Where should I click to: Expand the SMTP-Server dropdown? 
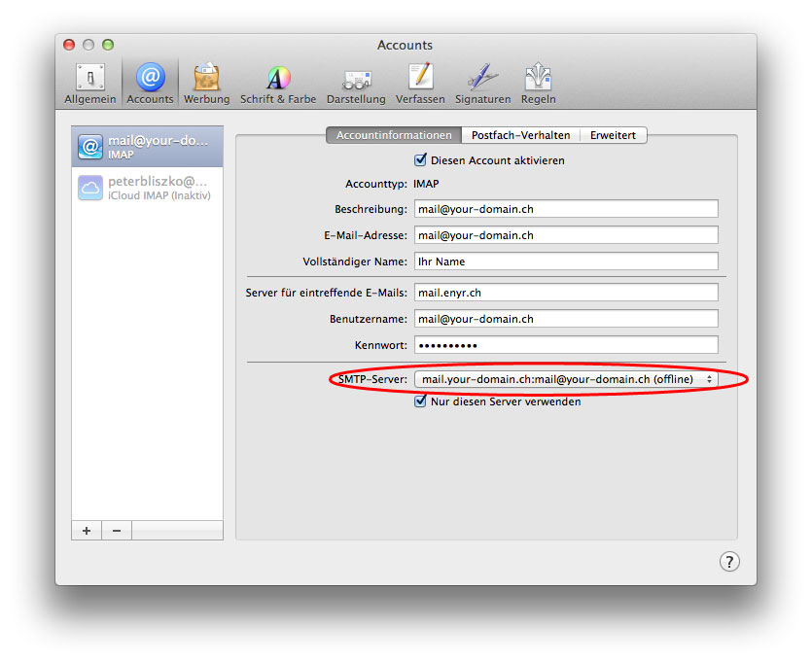[x=565, y=379]
